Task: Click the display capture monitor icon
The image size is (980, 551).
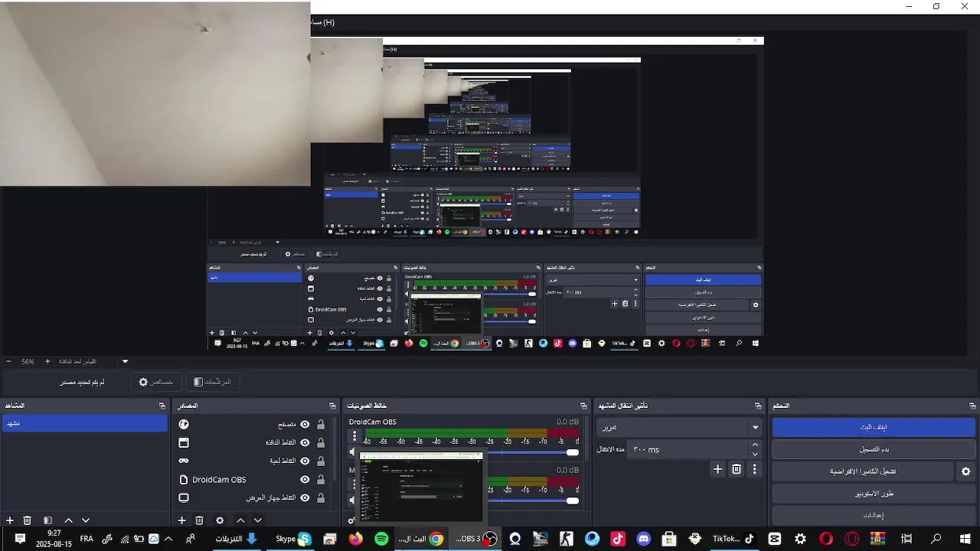Action: (184, 497)
